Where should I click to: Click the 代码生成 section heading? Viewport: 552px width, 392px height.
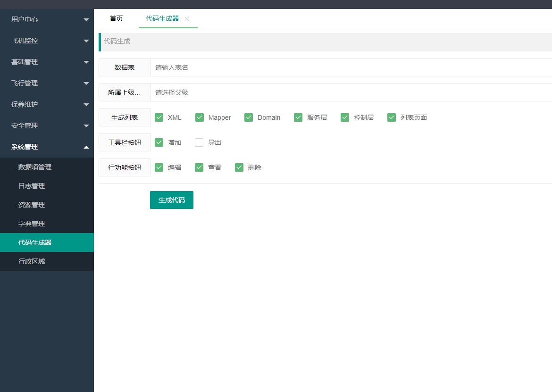click(117, 41)
